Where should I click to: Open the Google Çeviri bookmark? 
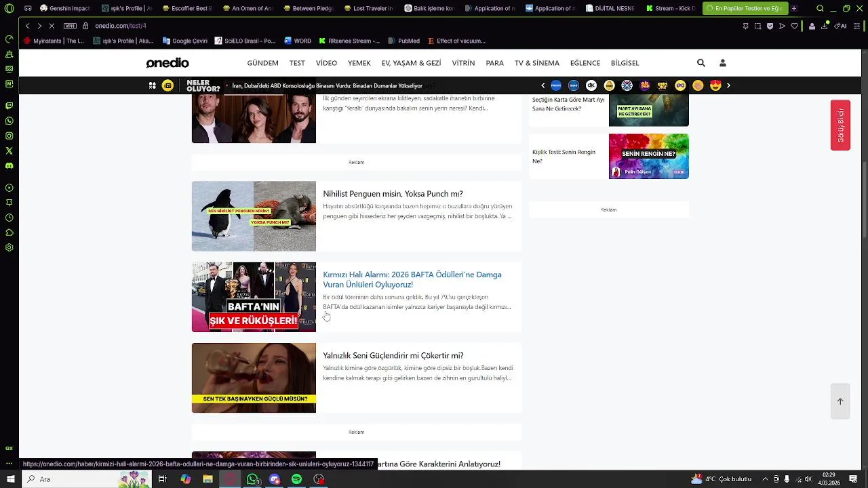tap(185, 41)
